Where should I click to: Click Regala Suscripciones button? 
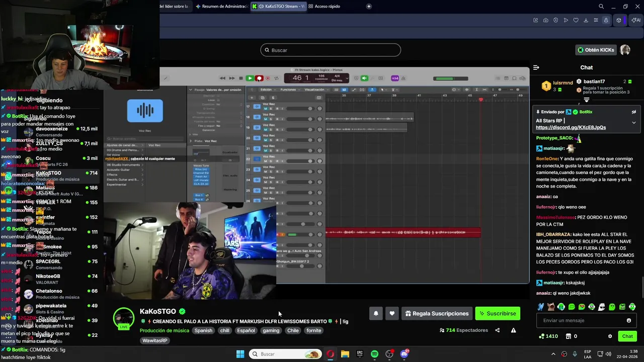pos(437,314)
